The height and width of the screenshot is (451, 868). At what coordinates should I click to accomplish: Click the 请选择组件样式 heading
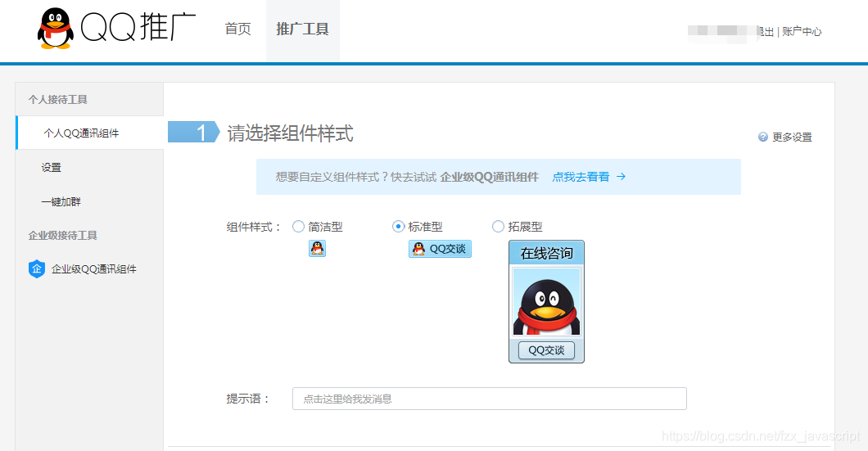click(x=290, y=133)
